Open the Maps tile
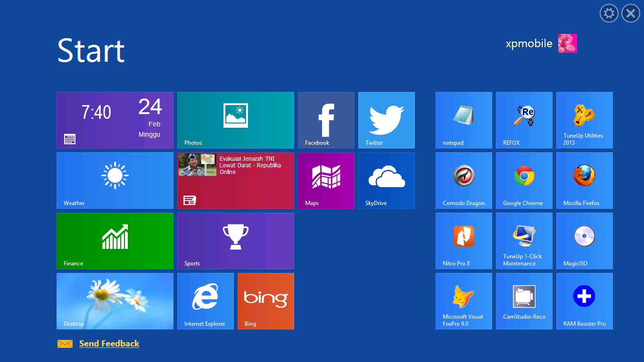The width and height of the screenshot is (644, 362). point(326,181)
